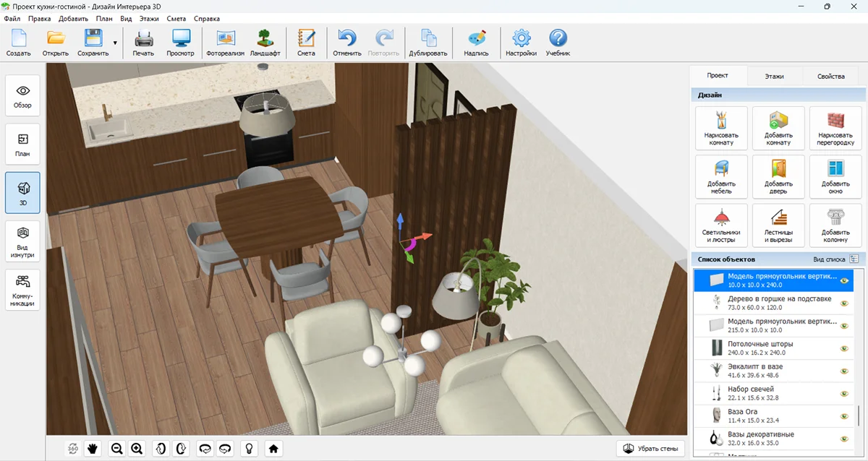
Task: Click the Ландшафт toolbar icon
Action: point(265,43)
